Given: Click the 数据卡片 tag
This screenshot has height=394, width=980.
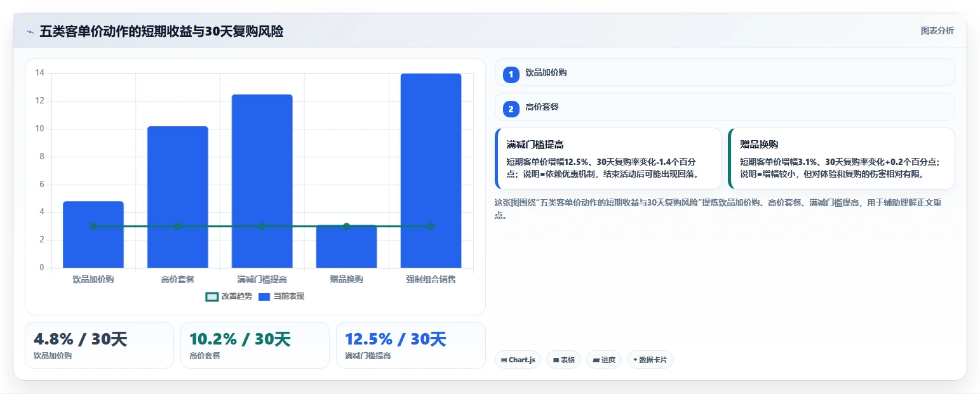Looking at the screenshot, I should (x=650, y=360).
